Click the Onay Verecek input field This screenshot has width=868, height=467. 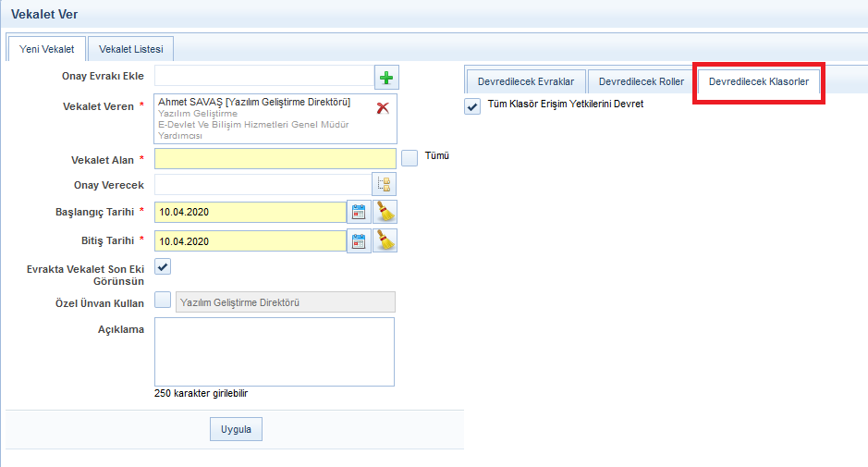point(263,185)
